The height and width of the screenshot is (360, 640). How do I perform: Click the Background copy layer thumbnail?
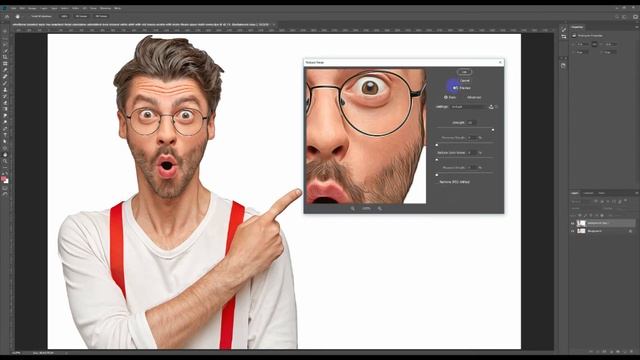click(x=581, y=223)
